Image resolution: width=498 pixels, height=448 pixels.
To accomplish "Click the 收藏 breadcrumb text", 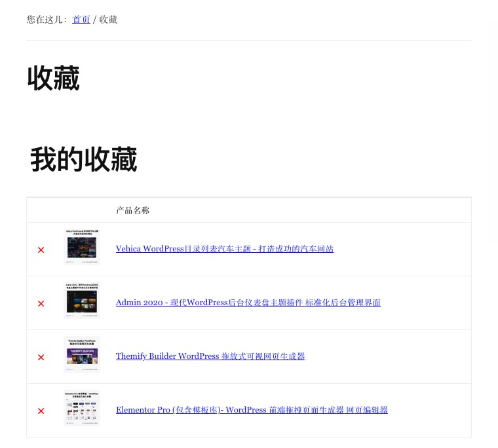I will click(x=108, y=20).
